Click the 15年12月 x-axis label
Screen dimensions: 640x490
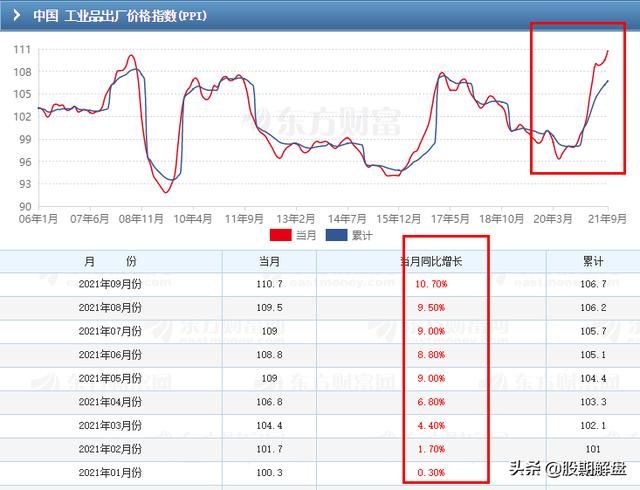click(x=397, y=217)
